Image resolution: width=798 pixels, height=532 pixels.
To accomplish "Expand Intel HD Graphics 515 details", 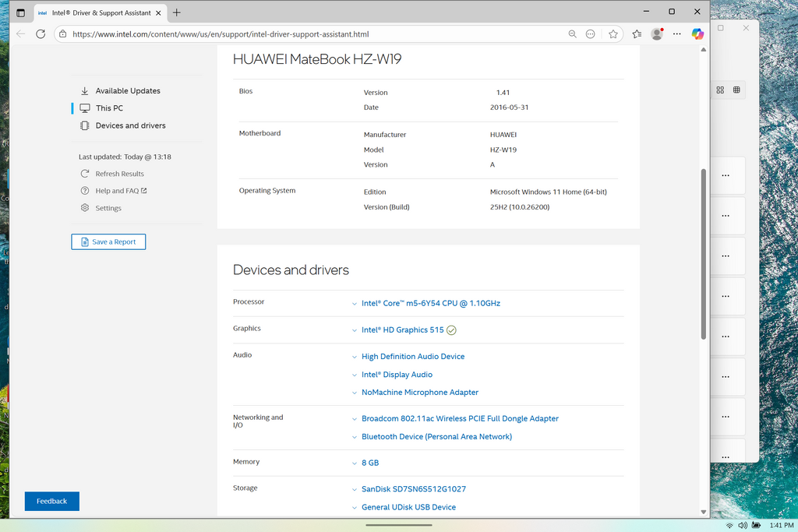I will (402, 330).
